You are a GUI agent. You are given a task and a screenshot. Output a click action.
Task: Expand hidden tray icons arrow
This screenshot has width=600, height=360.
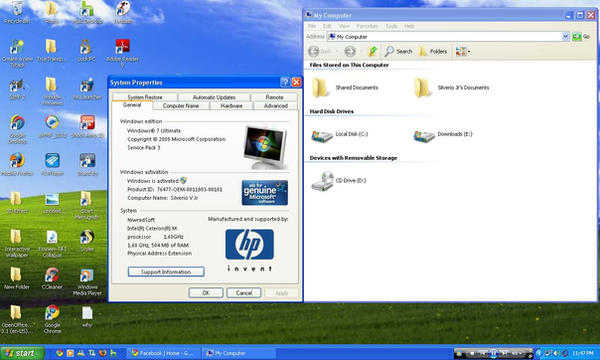(x=539, y=353)
